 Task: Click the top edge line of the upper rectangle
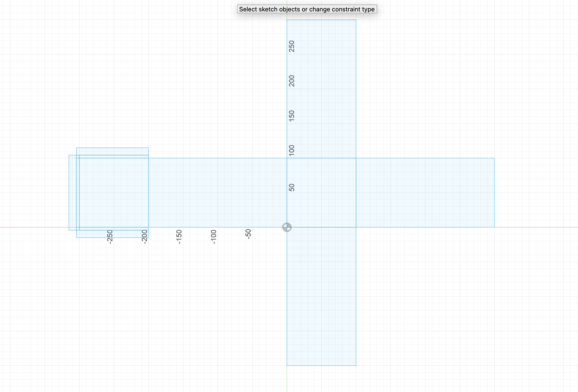click(x=321, y=20)
